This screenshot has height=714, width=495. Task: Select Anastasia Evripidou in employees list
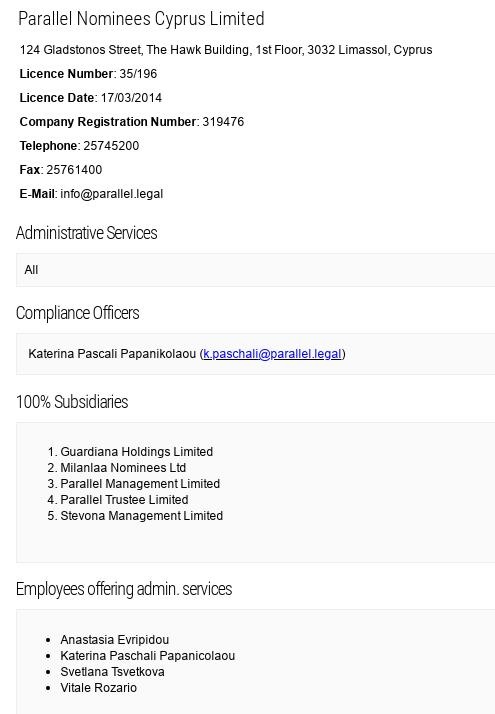click(115, 640)
